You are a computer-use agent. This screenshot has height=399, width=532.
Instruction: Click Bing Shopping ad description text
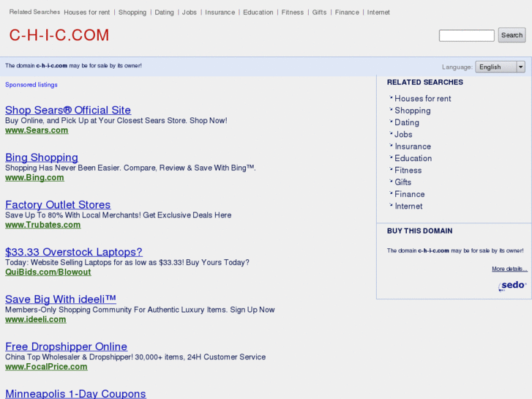pyautogui.click(x=130, y=168)
